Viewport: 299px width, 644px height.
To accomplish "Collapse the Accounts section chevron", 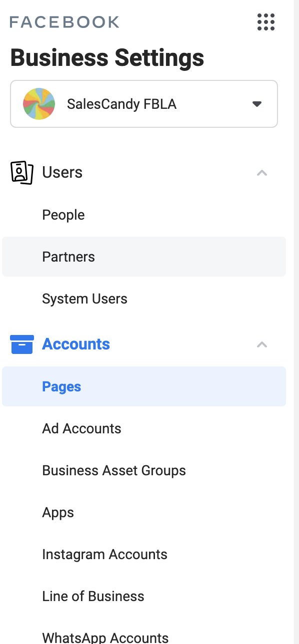I will (262, 344).
